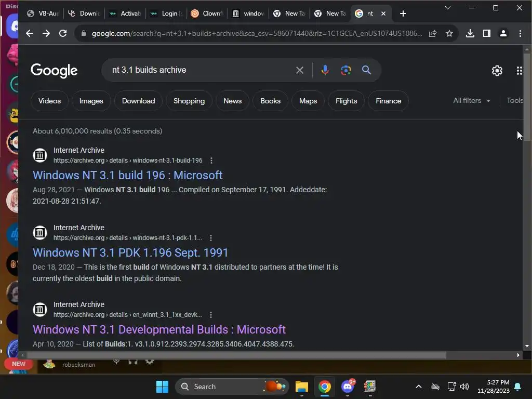Show hidden system tray icons
532x399 pixels.
[419, 387]
